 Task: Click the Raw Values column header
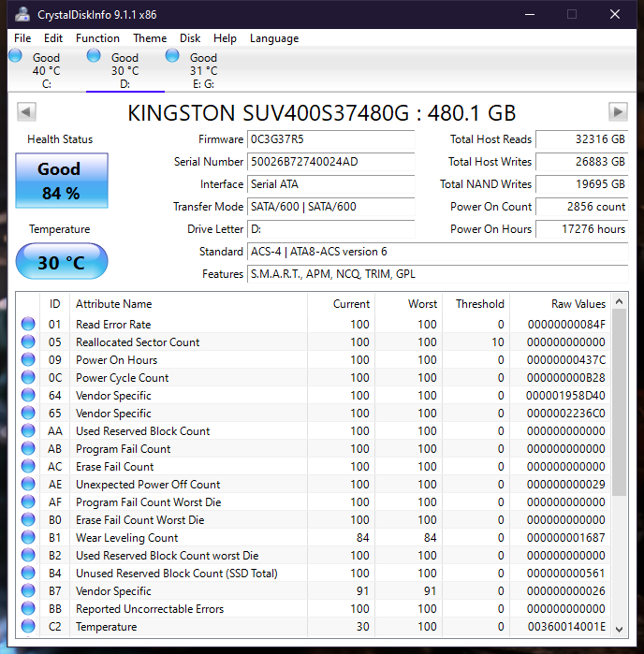tap(561, 304)
